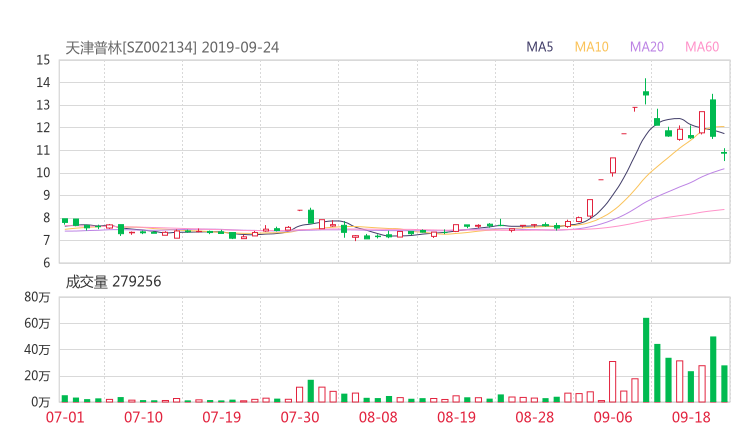Click the 07-10 date axis label

[143, 417]
